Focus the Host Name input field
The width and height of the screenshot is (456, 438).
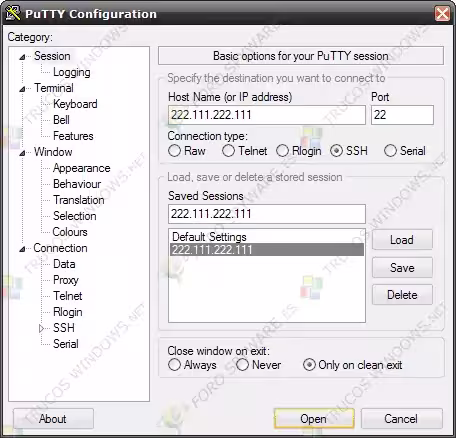point(267,115)
